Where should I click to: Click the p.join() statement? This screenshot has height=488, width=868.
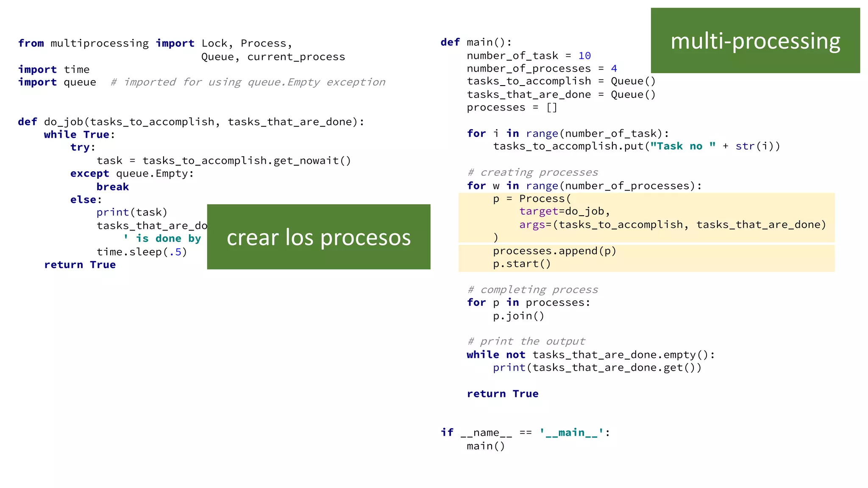click(x=518, y=316)
